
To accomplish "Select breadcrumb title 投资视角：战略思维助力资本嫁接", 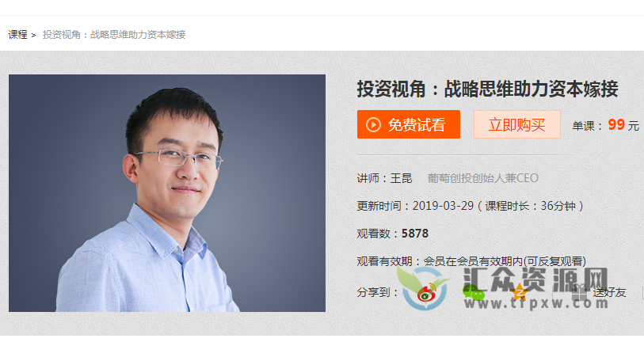I will pyautogui.click(x=114, y=35).
